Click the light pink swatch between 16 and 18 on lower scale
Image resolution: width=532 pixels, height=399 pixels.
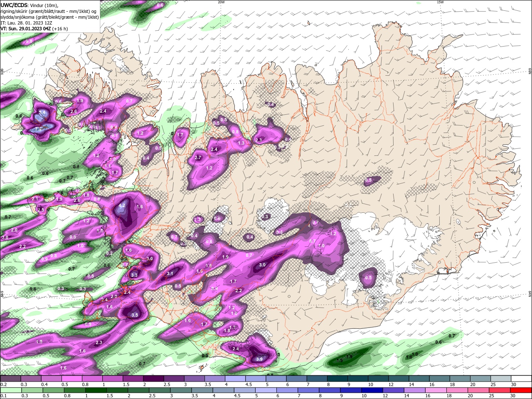436,390
